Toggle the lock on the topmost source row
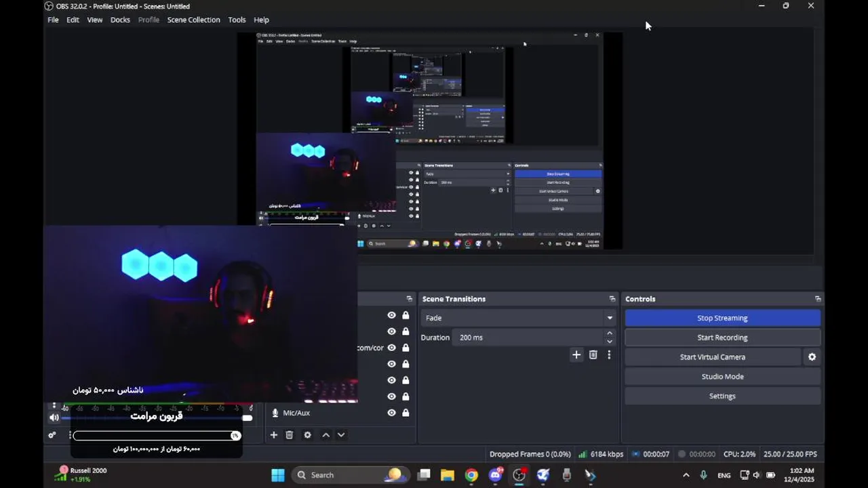This screenshot has height=488, width=868. click(x=406, y=315)
